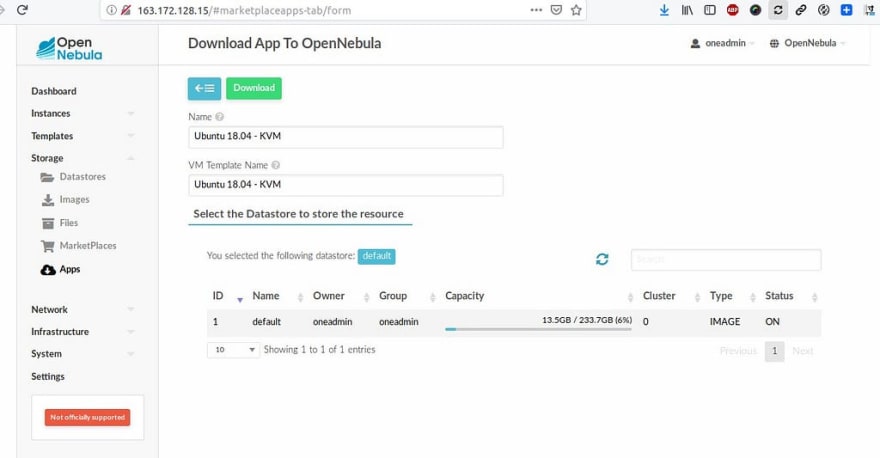Click the Select the Datastore tab heading
The width and height of the screenshot is (880, 458).
pyautogui.click(x=299, y=214)
